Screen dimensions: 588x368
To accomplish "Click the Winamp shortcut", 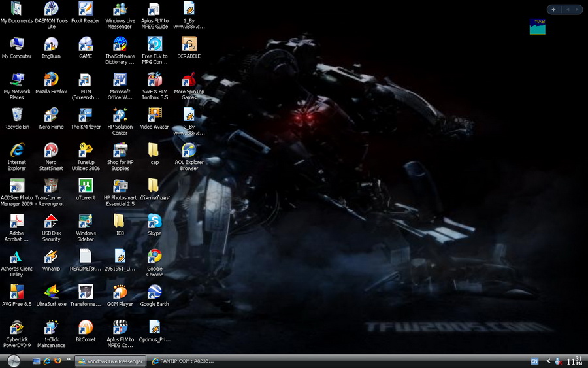I will point(51,256).
